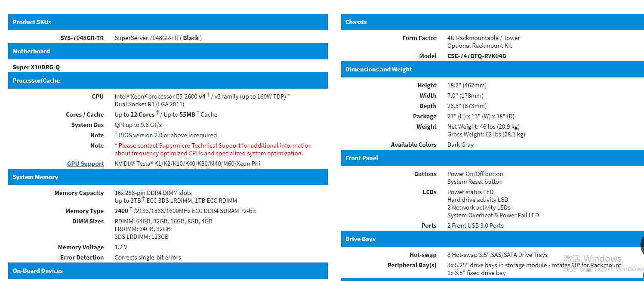This screenshot has width=644, height=281.
Task: Click the dark floating circle at right edge
Action: pyautogui.click(x=641, y=245)
